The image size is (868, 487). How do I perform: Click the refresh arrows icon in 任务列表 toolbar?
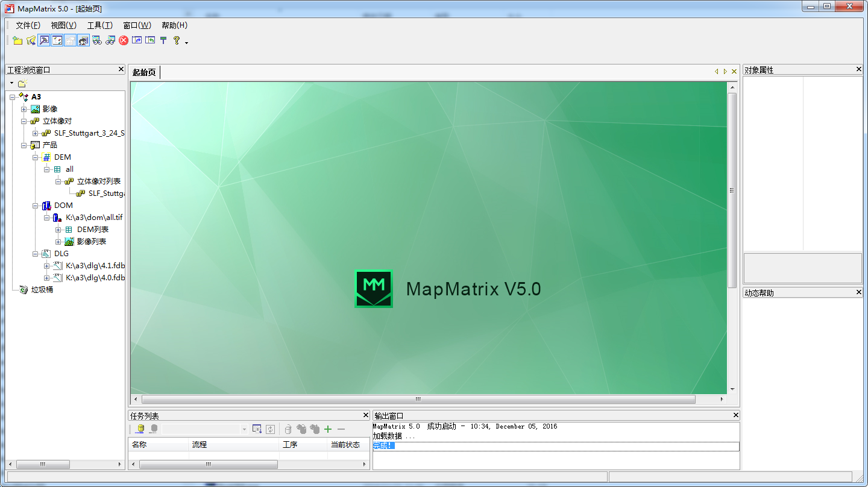click(x=271, y=429)
